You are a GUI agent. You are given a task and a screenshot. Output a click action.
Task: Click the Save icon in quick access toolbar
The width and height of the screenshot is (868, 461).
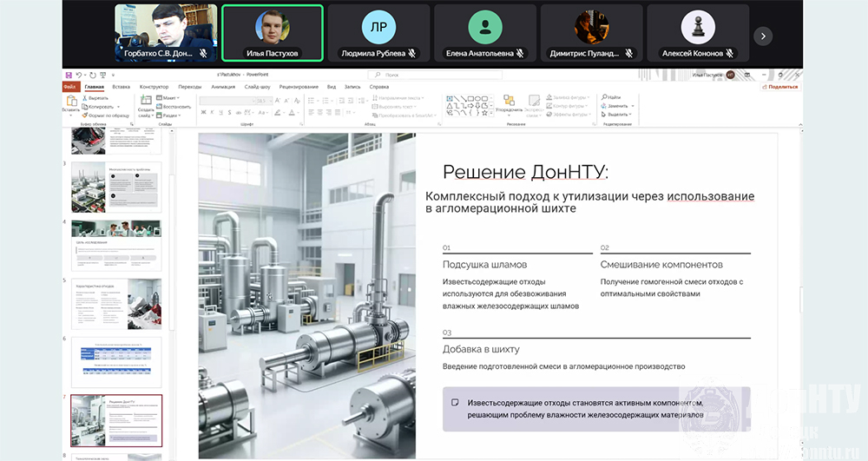point(69,76)
